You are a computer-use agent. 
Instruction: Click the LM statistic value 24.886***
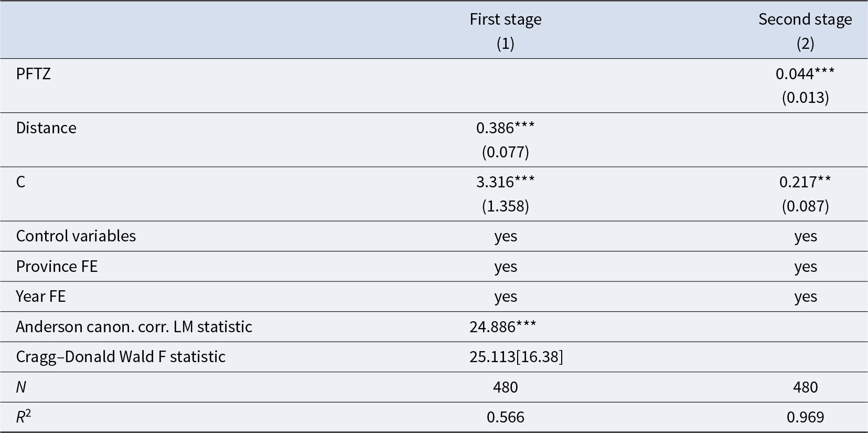coord(502,327)
